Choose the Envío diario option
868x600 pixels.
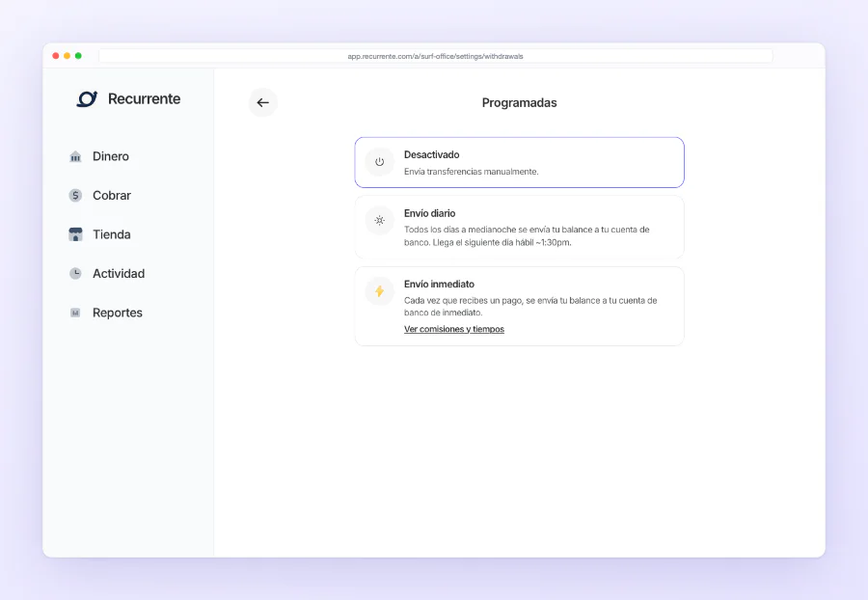519,227
